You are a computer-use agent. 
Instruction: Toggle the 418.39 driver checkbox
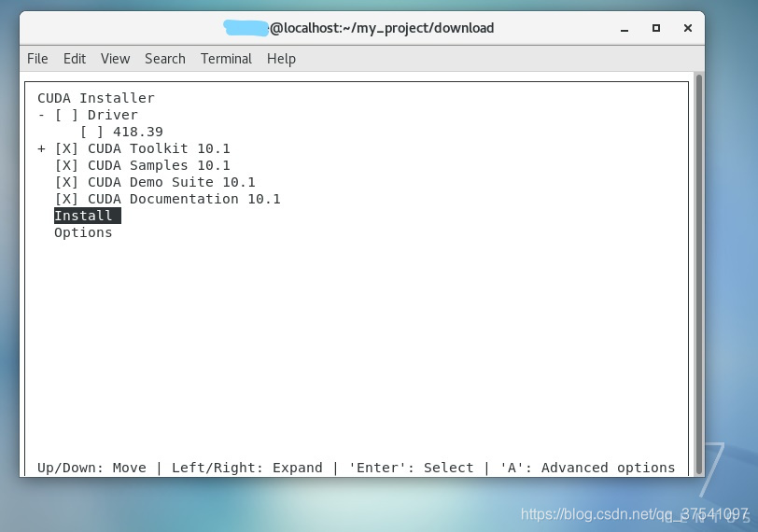pyautogui.click(x=91, y=132)
